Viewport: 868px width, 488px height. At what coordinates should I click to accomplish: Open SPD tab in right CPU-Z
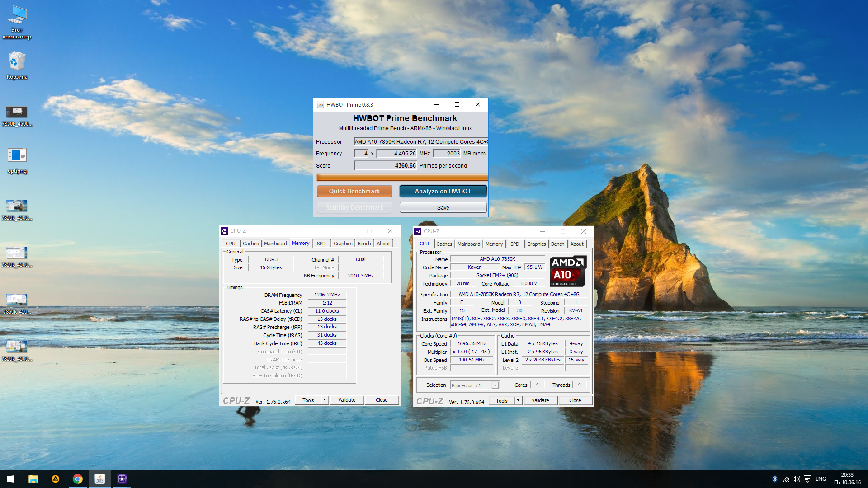[514, 244]
